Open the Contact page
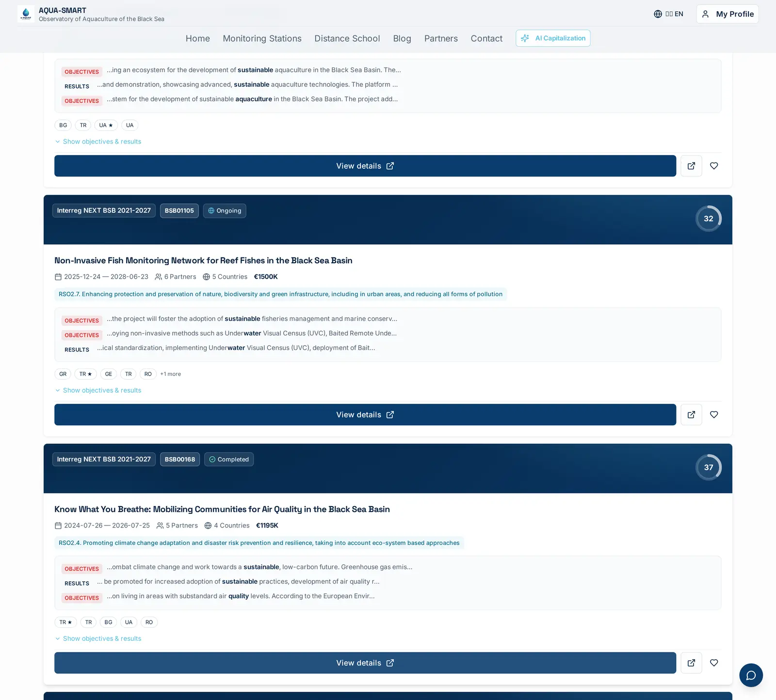 coord(486,38)
